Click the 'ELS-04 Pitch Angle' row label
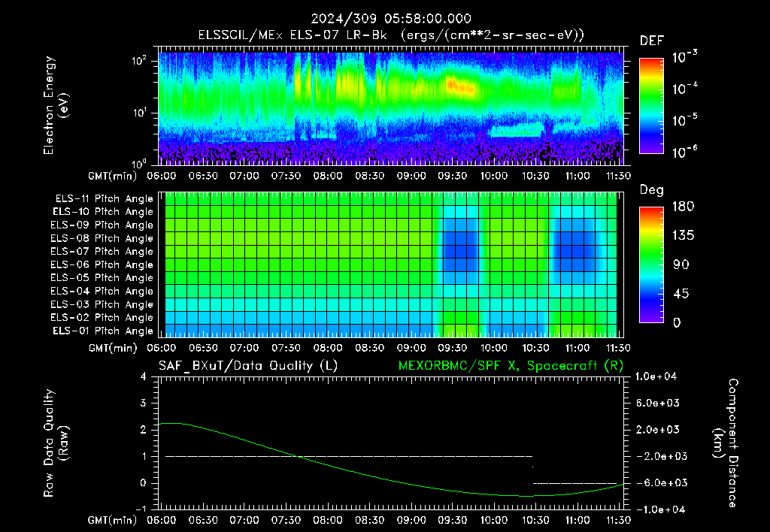Image resolution: width=770 pixels, height=532 pixels. (x=102, y=291)
